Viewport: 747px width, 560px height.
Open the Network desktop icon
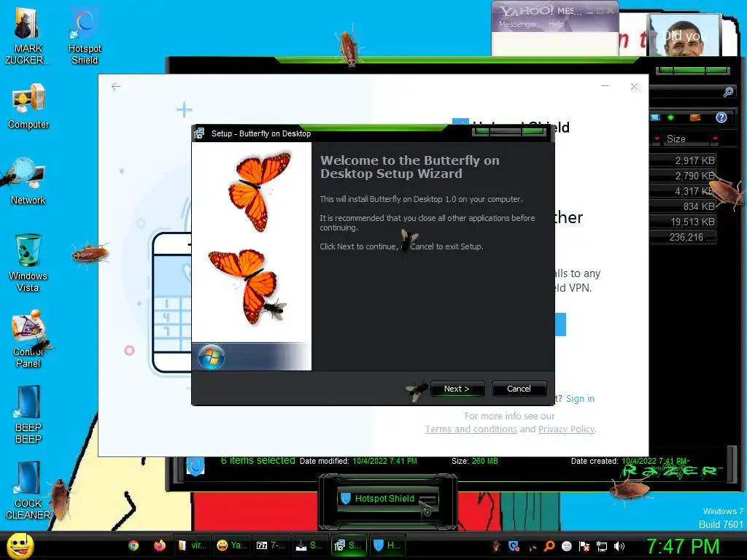click(28, 181)
